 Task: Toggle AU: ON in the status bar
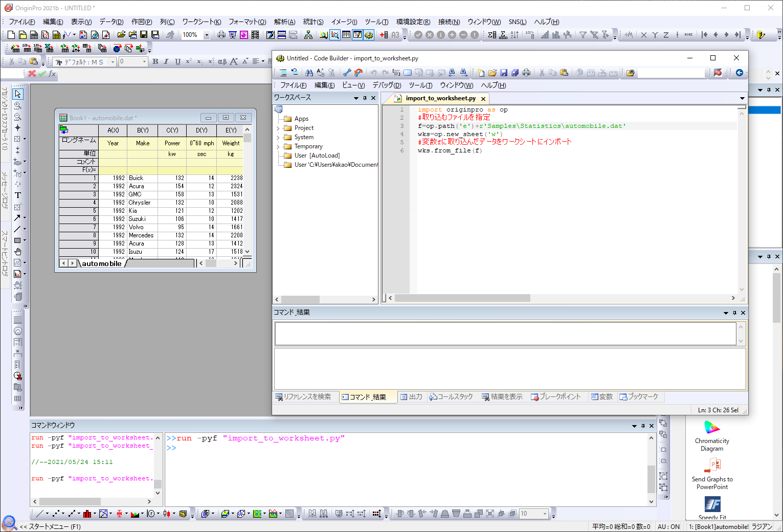click(668, 526)
